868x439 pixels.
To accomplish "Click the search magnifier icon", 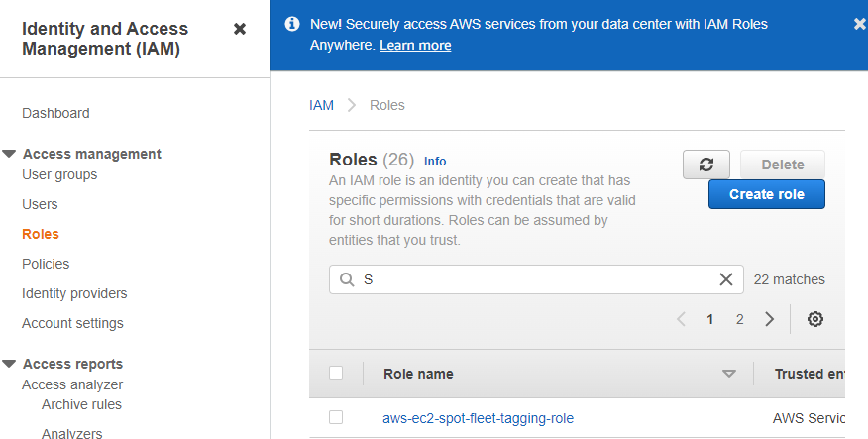I will coord(347,279).
